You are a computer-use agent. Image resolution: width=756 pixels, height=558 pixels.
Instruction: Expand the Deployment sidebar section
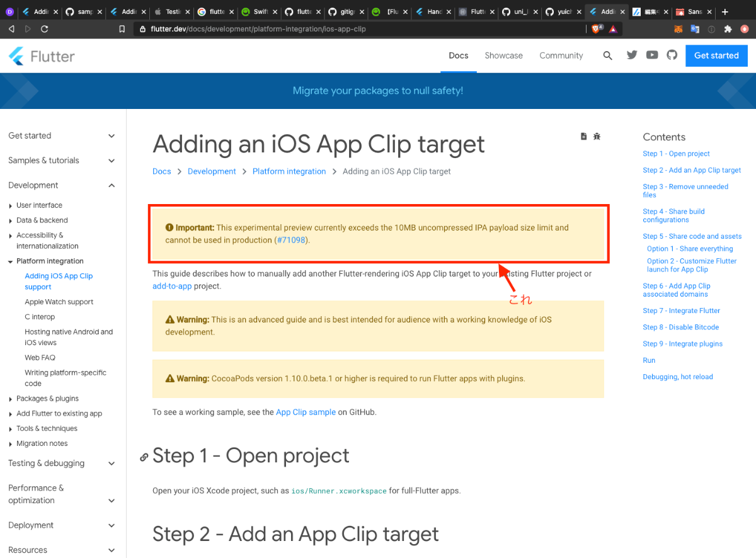pos(62,525)
